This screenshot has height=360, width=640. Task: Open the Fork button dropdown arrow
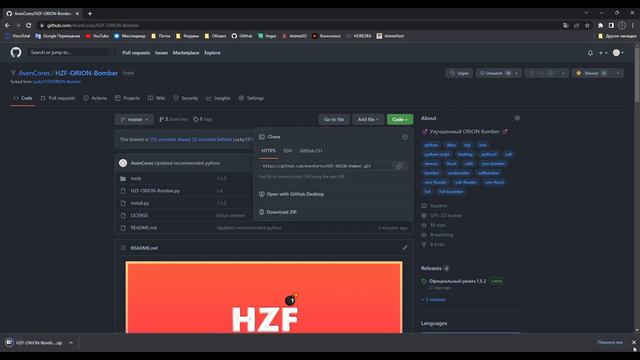(563, 73)
